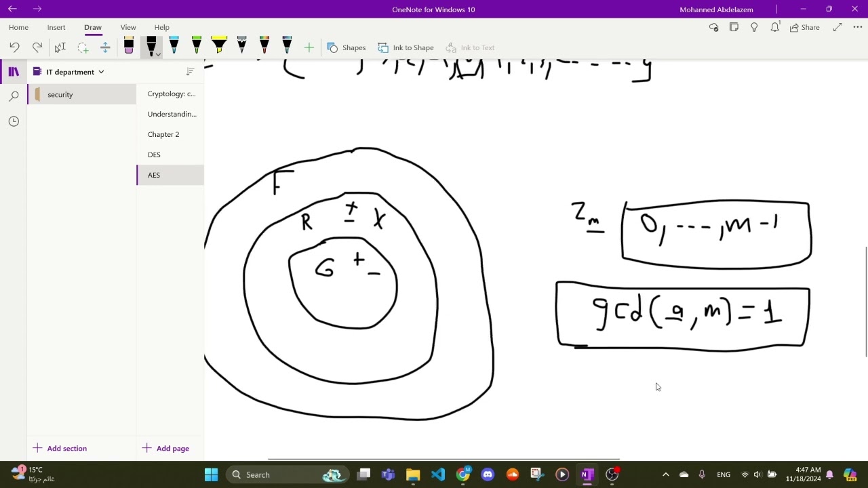The height and width of the screenshot is (488, 868).
Task: Open recent notes clock icon
Action: click(x=14, y=121)
